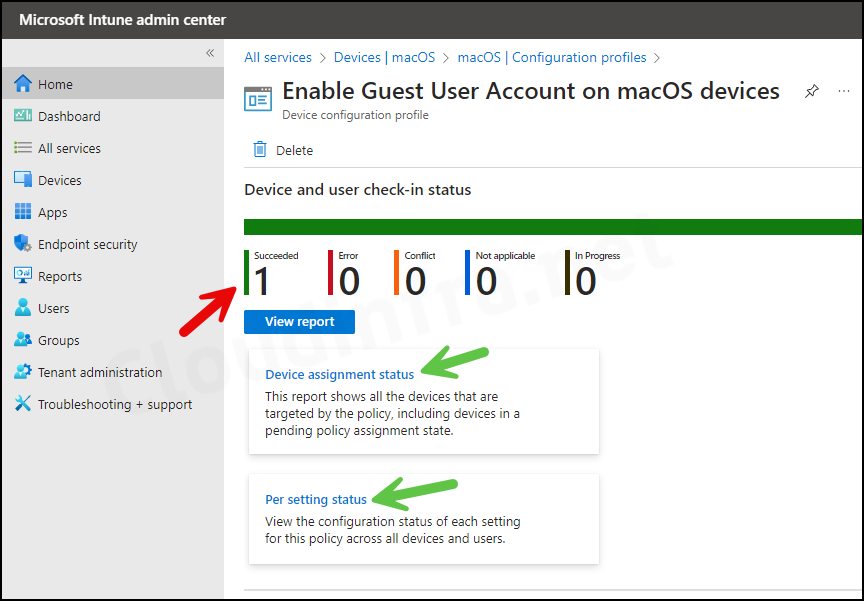Click the In Progress status label
The image size is (864, 601).
(597, 256)
